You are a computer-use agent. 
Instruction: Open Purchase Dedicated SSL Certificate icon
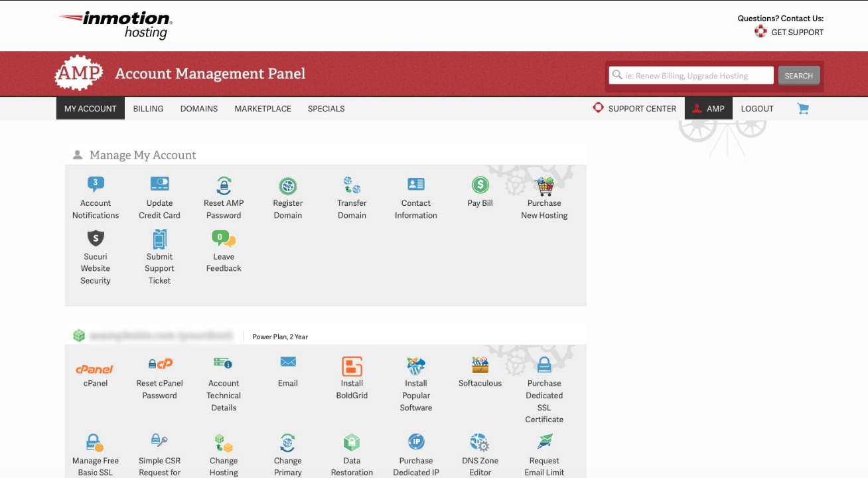(544, 365)
